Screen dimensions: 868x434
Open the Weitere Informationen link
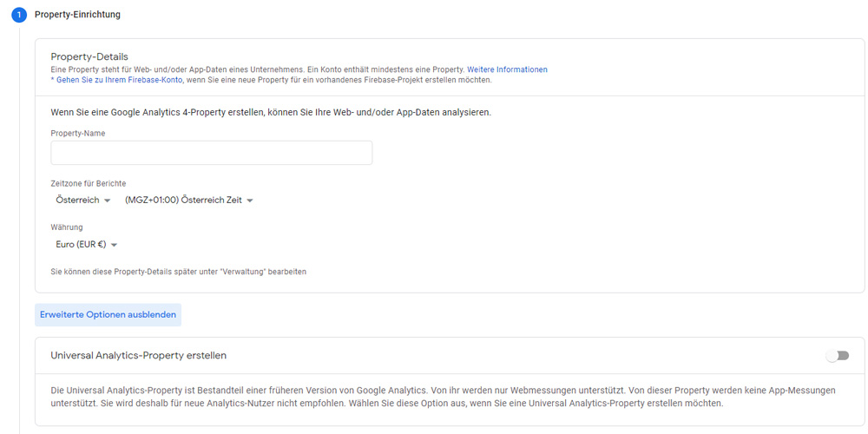point(507,69)
